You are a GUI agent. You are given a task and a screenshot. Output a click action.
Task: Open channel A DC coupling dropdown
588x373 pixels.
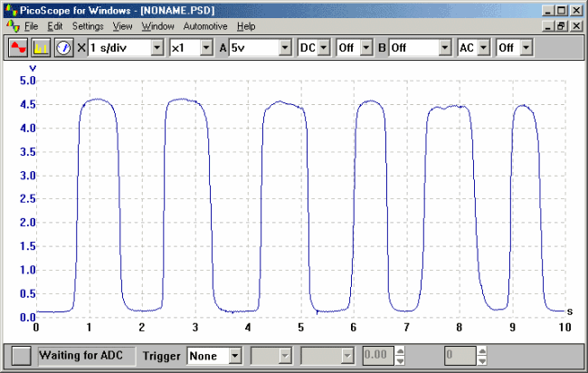click(327, 47)
